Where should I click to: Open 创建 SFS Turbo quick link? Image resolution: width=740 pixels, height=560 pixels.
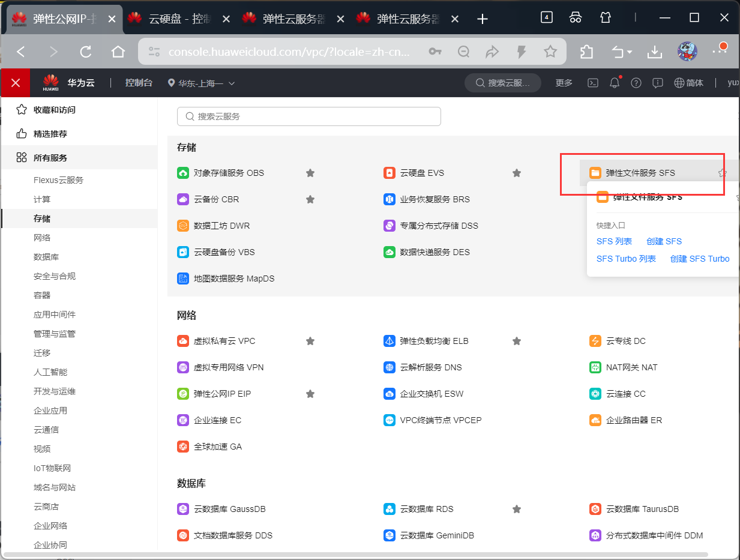coord(700,259)
